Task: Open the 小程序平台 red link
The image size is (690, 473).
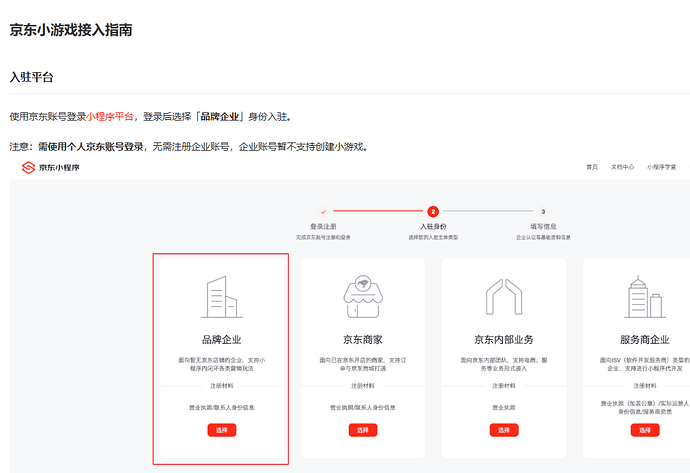Action: coord(110,117)
